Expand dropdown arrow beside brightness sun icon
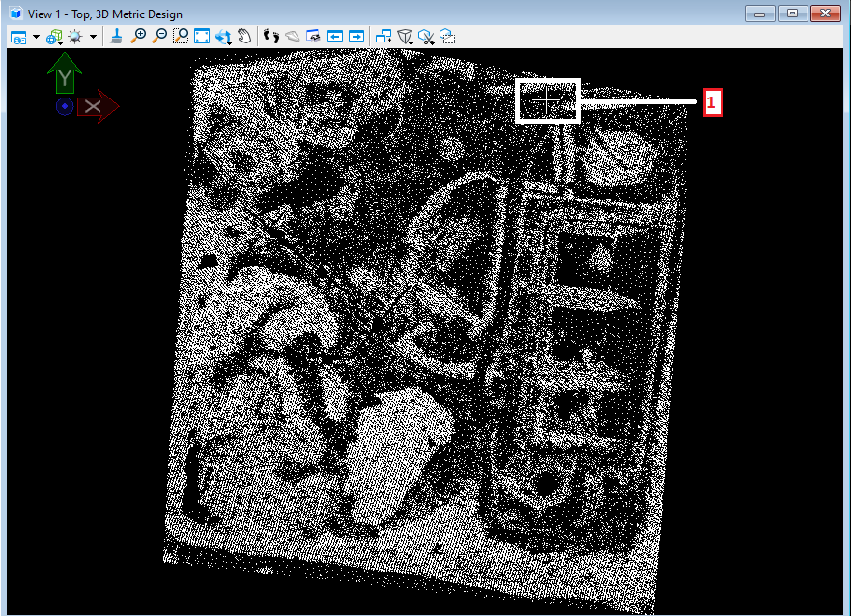Screen dimensions: 851x616 tap(94, 37)
